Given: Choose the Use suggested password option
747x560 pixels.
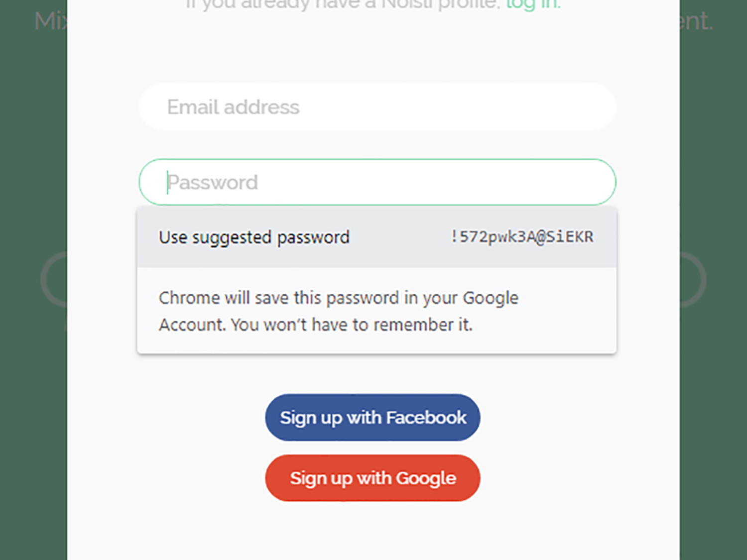Looking at the screenshot, I should tap(254, 237).
